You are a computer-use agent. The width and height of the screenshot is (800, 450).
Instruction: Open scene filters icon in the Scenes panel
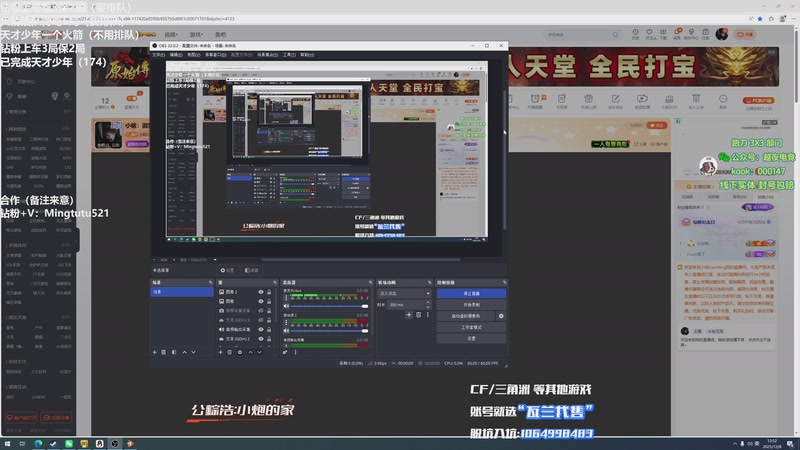[174, 352]
